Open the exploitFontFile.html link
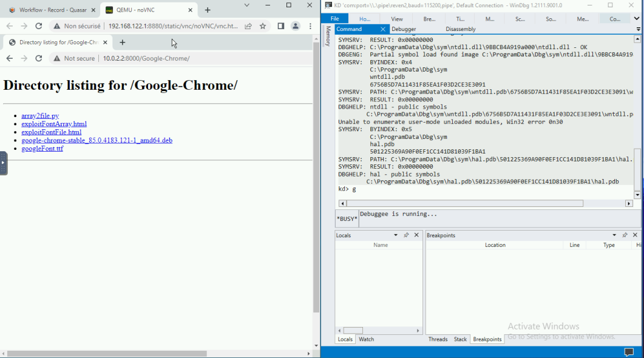This screenshot has width=644, height=358. pyautogui.click(x=52, y=132)
